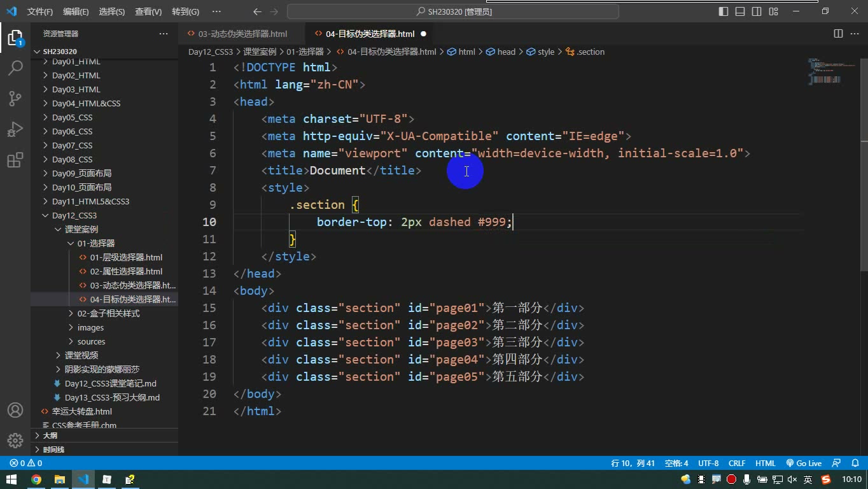This screenshot has width=868, height=489.
Task: Toggle the primary sidebar layout icon
Action: tap(724, 11)
